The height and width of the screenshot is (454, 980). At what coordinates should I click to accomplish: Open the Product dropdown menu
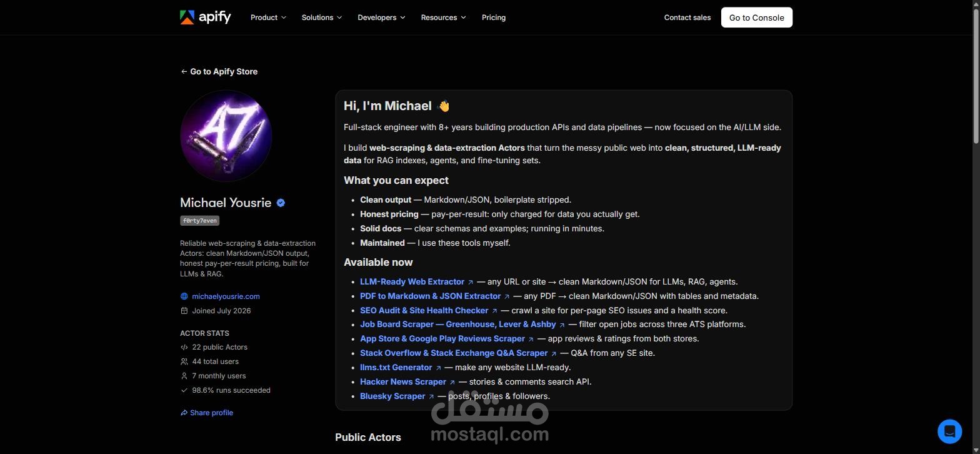click(268, 18)
